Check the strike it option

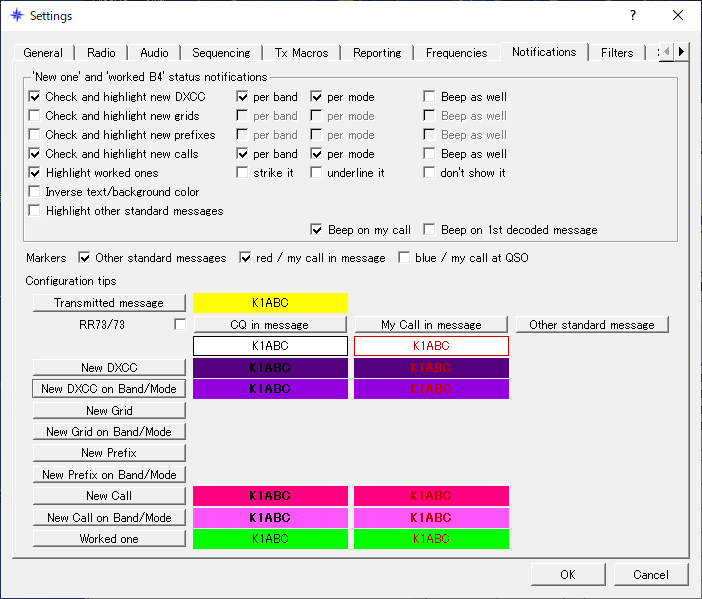pyautogui.click(x=242, y=173)
